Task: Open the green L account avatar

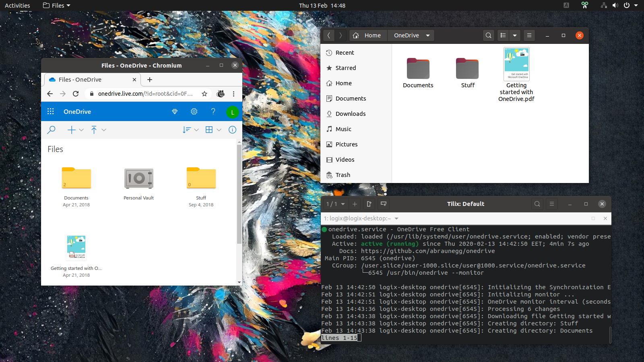Action: coord(232,112)
